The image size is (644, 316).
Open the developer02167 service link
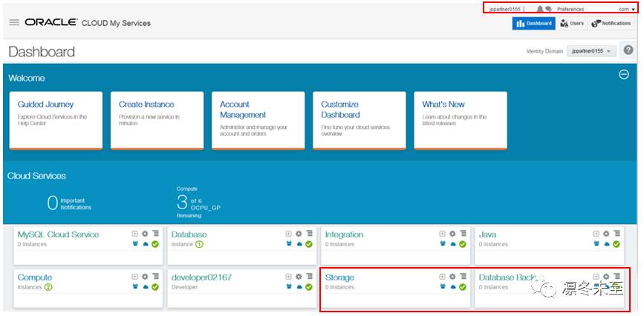pos(201,277)
